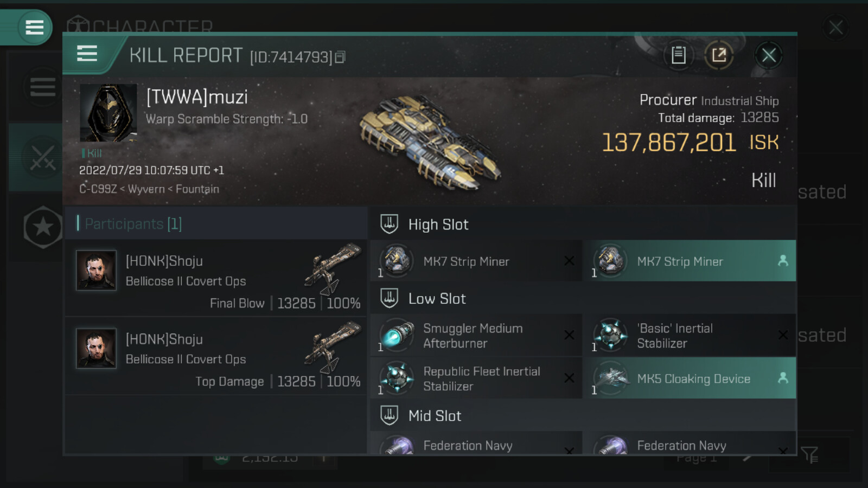Copy the kill report ID
The height and width of the screenshot is (488, 868).
[x=340, y=57]
